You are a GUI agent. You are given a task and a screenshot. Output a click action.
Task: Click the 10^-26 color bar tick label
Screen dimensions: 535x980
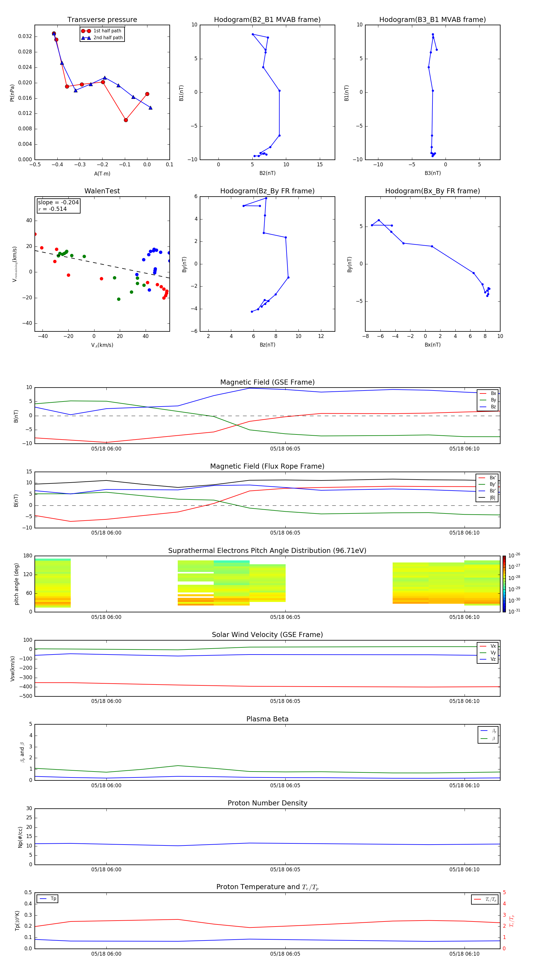[x=514, y=555]
